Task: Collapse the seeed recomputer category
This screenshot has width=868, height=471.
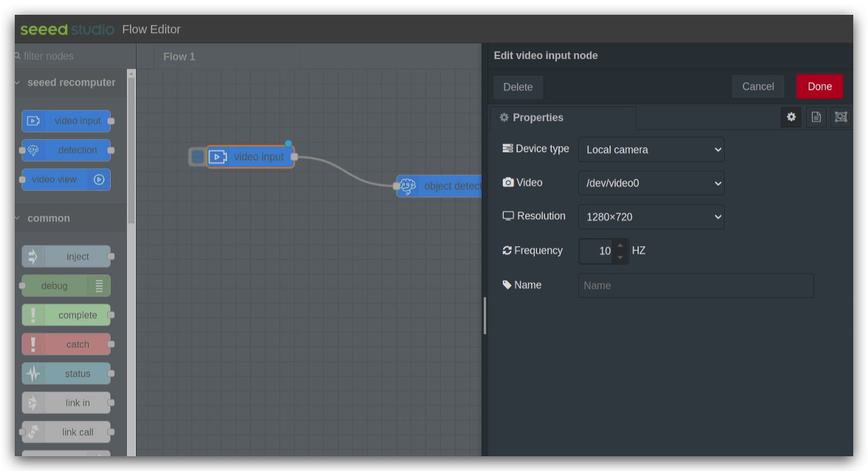Action: (72, 83)
